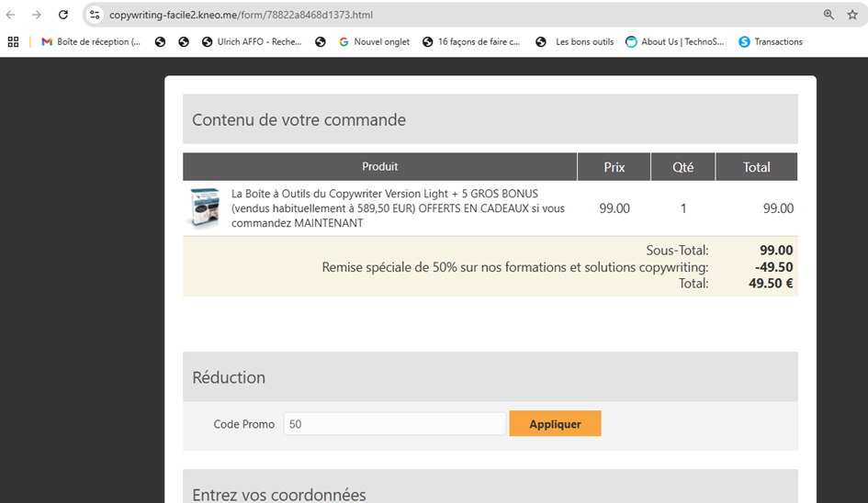Open the Transactions Skype bookmark

tap(771, 41)
